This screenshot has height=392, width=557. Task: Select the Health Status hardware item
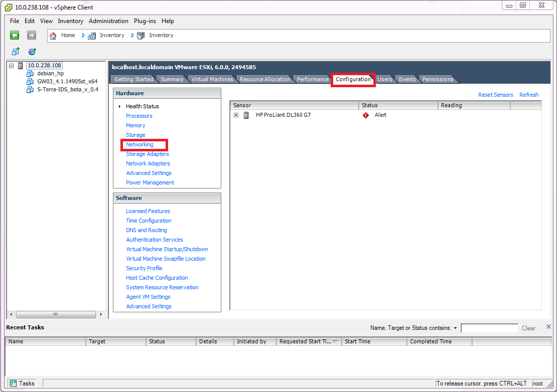click(x=142, y=106)
